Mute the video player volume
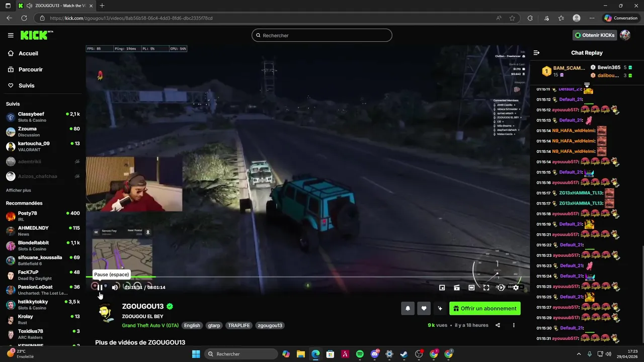 (115, 288)
